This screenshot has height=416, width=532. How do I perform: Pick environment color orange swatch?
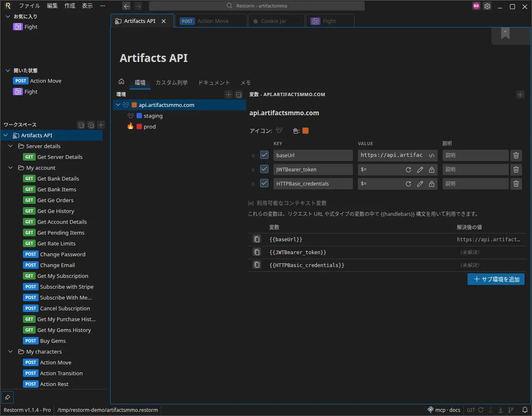305,131
